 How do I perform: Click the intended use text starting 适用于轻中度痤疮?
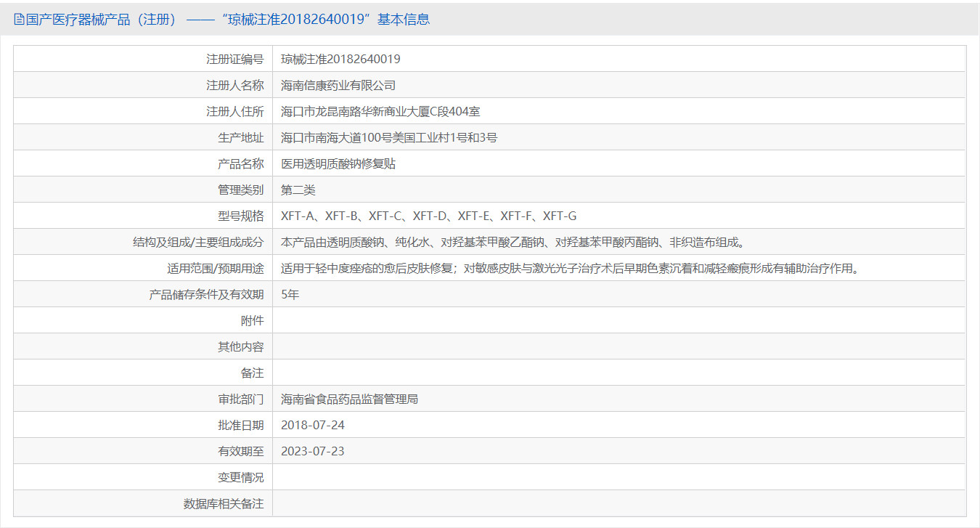(x=571, y=268)
